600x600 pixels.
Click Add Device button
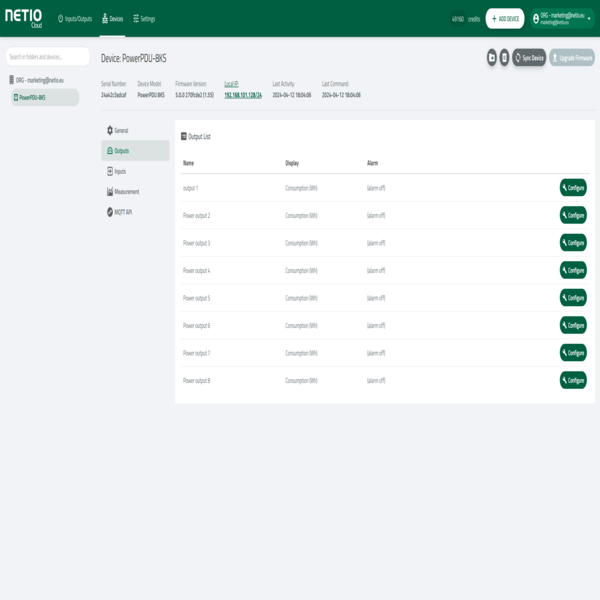[505, 19]
